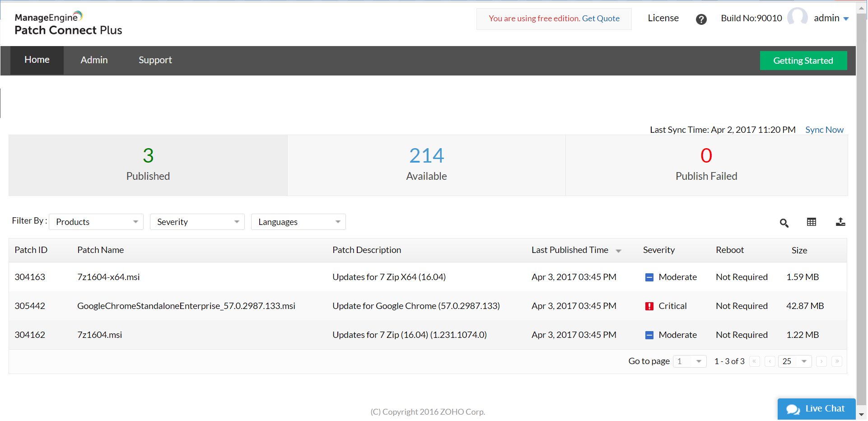Screen dimensions: 868x421
Task: Click the help question mark icon
Action: click(x=702, y=19)
